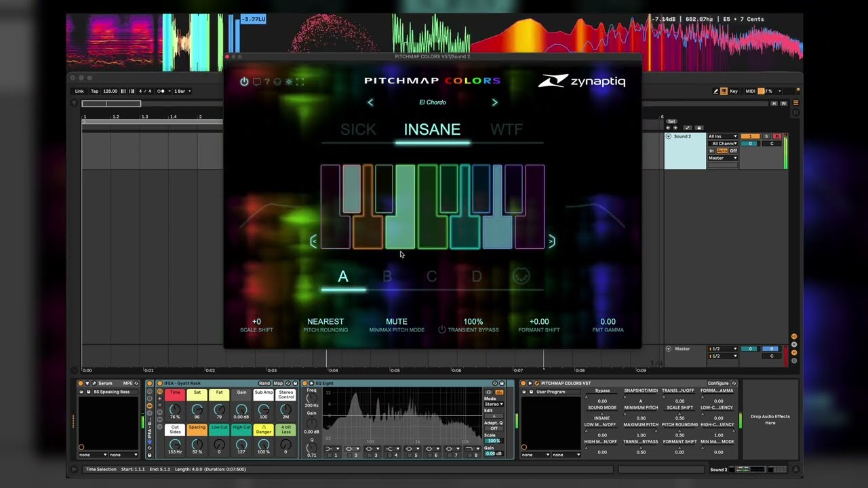Toggle the Pitchmap Colors VST device activator

coord(524,384)
